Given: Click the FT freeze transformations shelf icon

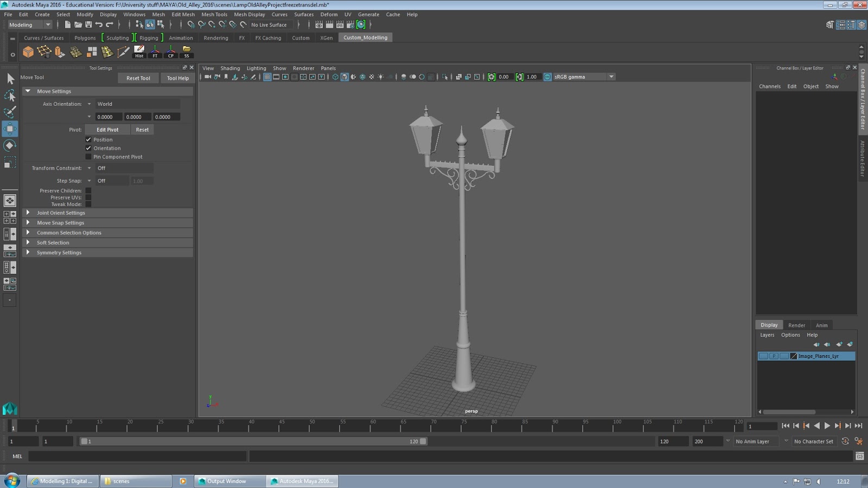Looking at the screenshot, I should click(155, 52).
